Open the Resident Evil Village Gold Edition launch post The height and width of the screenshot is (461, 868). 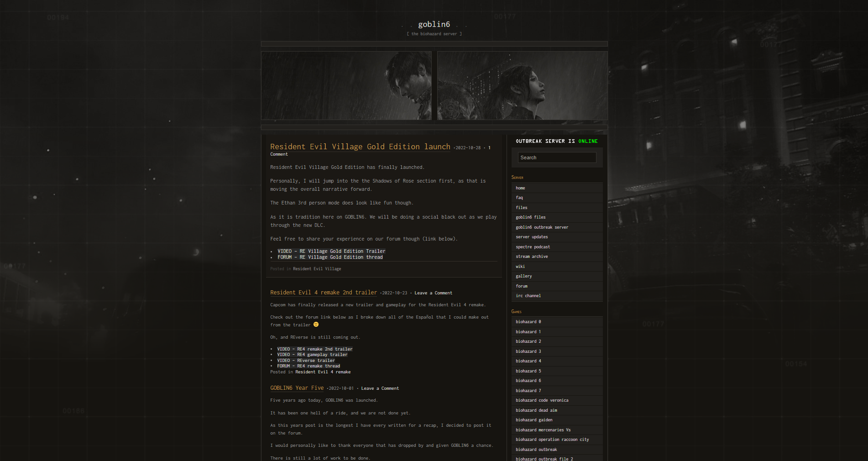click(360, 147)
